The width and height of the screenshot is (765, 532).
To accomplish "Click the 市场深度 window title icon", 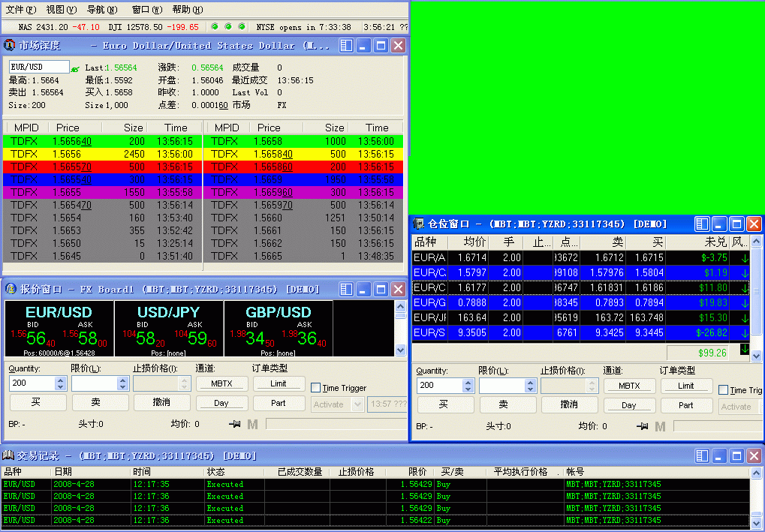I will coord(9,45).
